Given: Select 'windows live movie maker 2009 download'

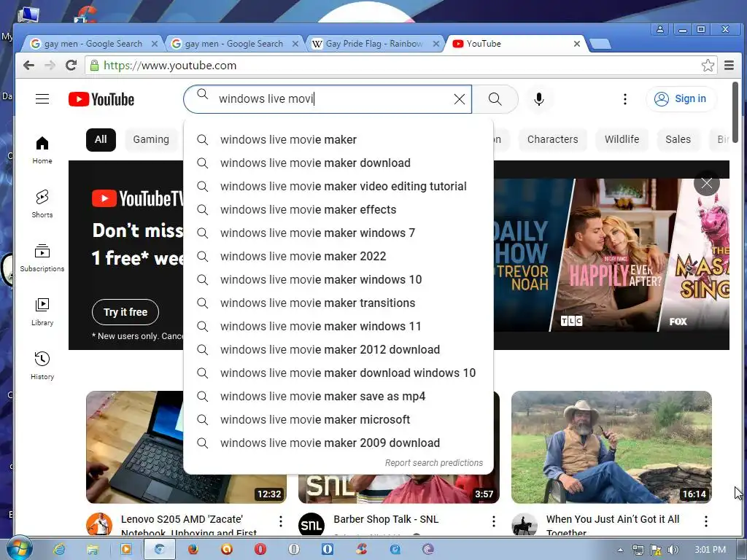Looking at the screenshot, I should point(338,443).
